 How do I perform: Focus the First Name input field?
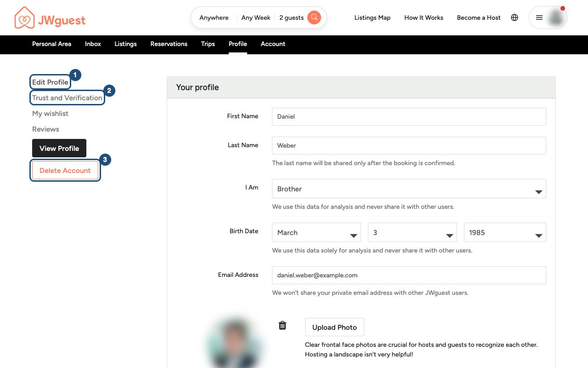(409, 116)
